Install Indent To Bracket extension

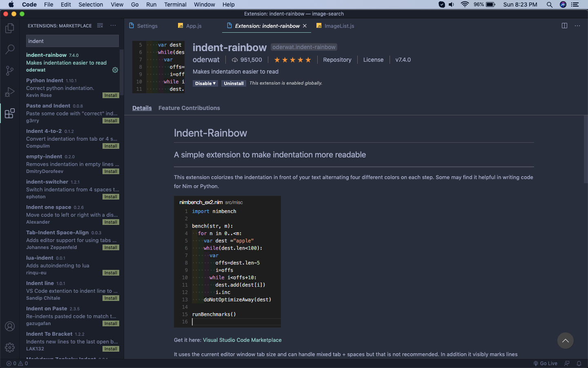[x=111, y=349]
